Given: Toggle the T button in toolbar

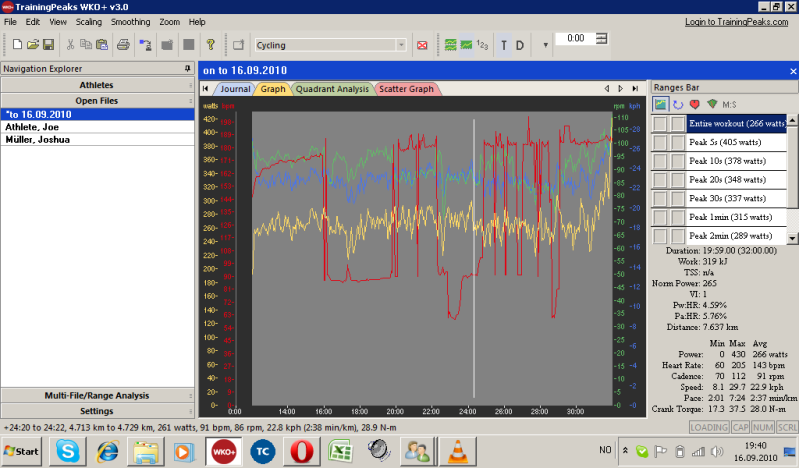Looking at the screenshot, I should pyautogui.click(x=504, y=45).
